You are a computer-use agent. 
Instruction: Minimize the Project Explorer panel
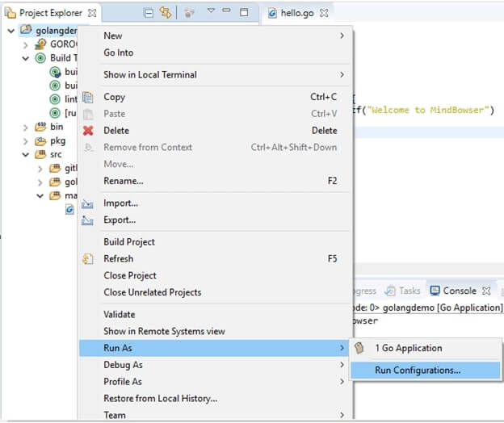point(227,13)
